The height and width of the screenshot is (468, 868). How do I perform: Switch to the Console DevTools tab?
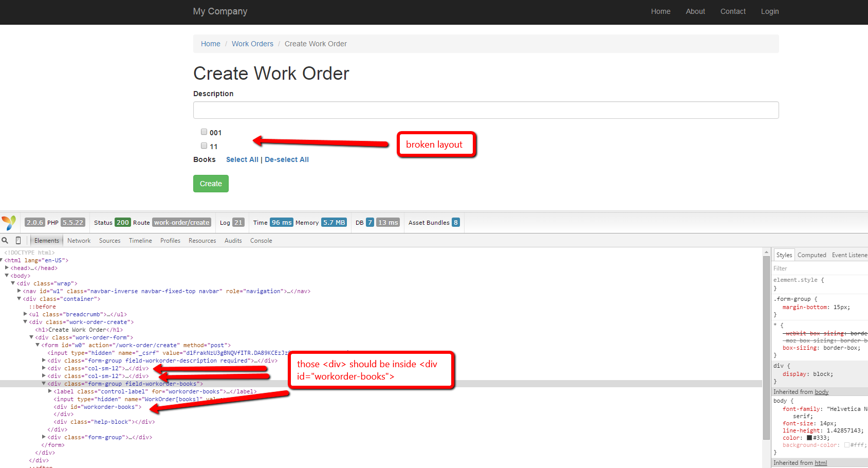261,241
